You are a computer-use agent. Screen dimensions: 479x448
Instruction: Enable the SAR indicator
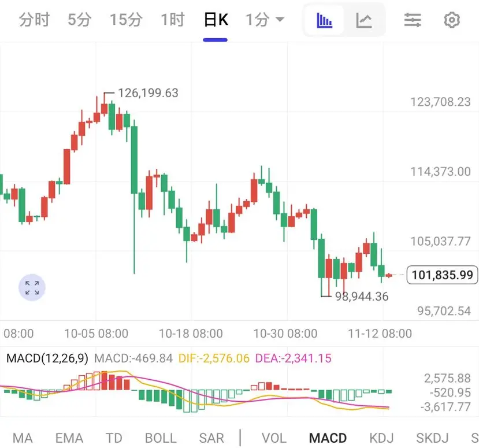211,438
